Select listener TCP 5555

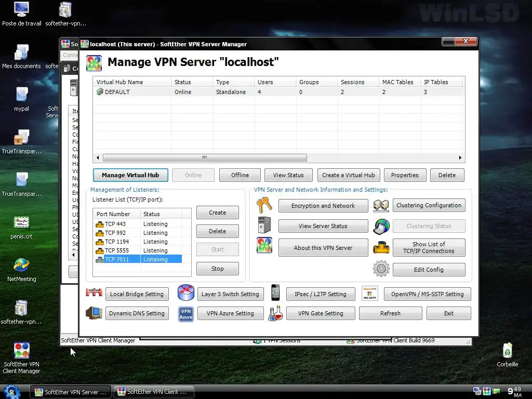138,250
